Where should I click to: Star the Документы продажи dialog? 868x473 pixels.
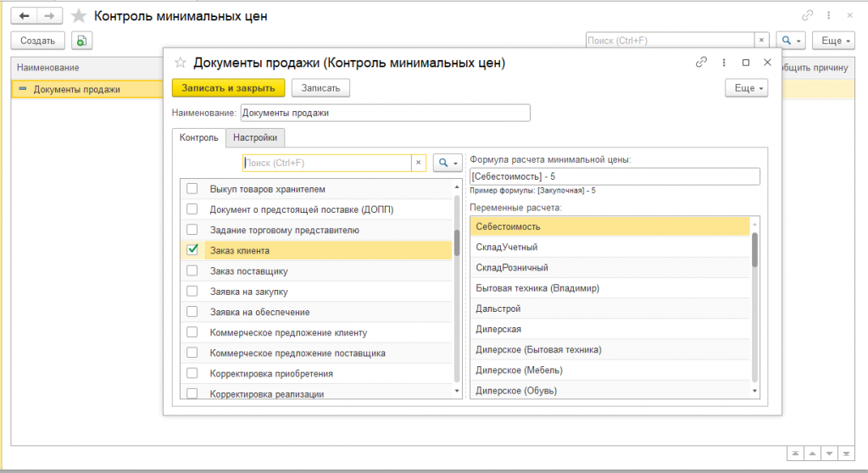click(x=181, y=63)
